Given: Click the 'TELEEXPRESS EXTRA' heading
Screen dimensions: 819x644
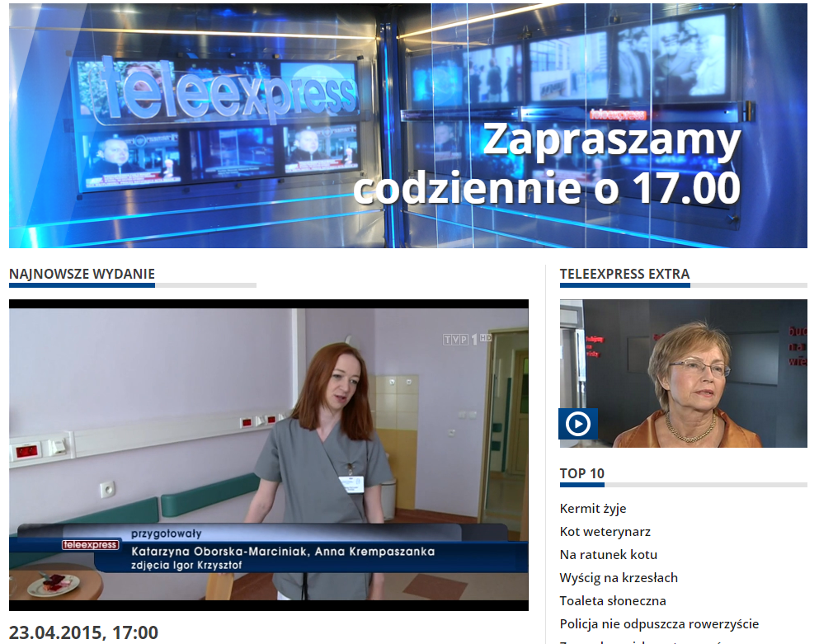Looking at the screenshot, I should click(624, 274).
